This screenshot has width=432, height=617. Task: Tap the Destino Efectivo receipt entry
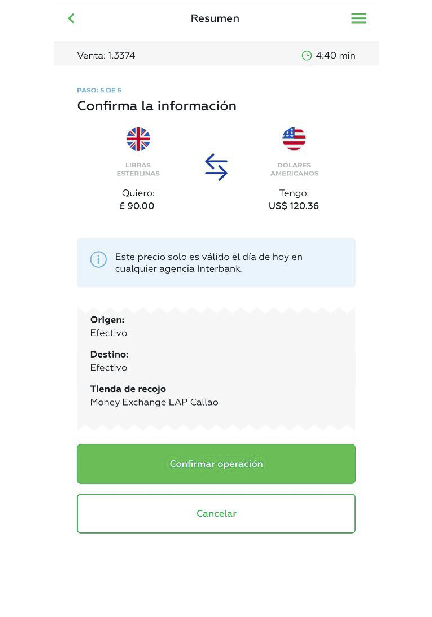coord(109,361)
